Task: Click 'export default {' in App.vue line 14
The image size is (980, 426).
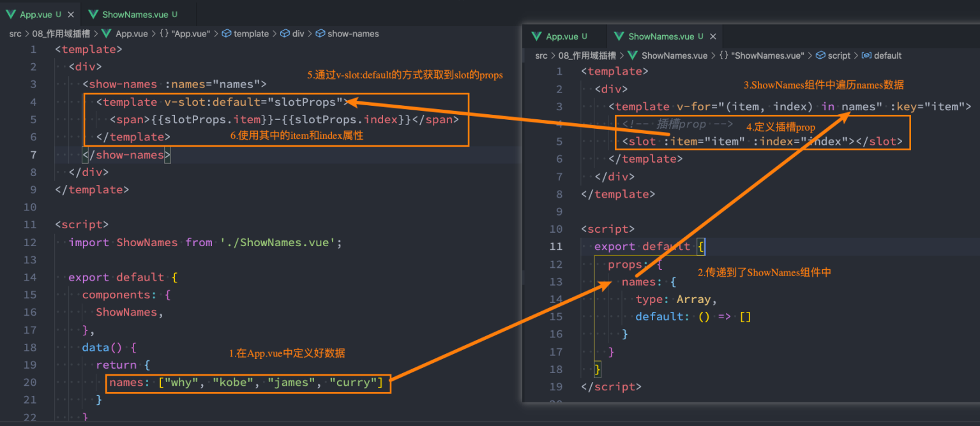Action: pyautogui.click(x=123, y=277)
